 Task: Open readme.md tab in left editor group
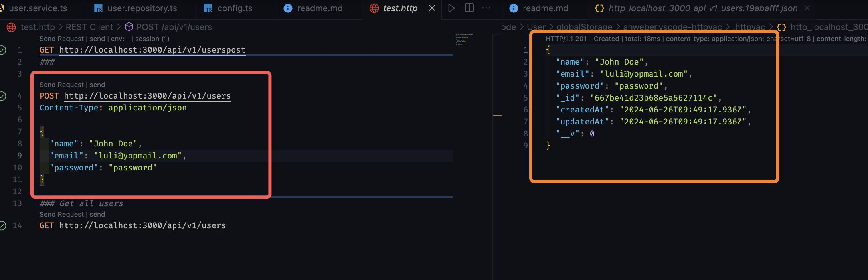click(x=319, y=8)
